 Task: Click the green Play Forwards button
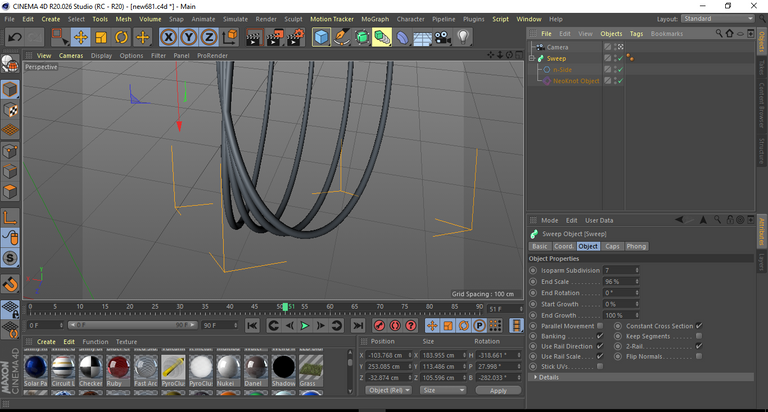point(305,325)
